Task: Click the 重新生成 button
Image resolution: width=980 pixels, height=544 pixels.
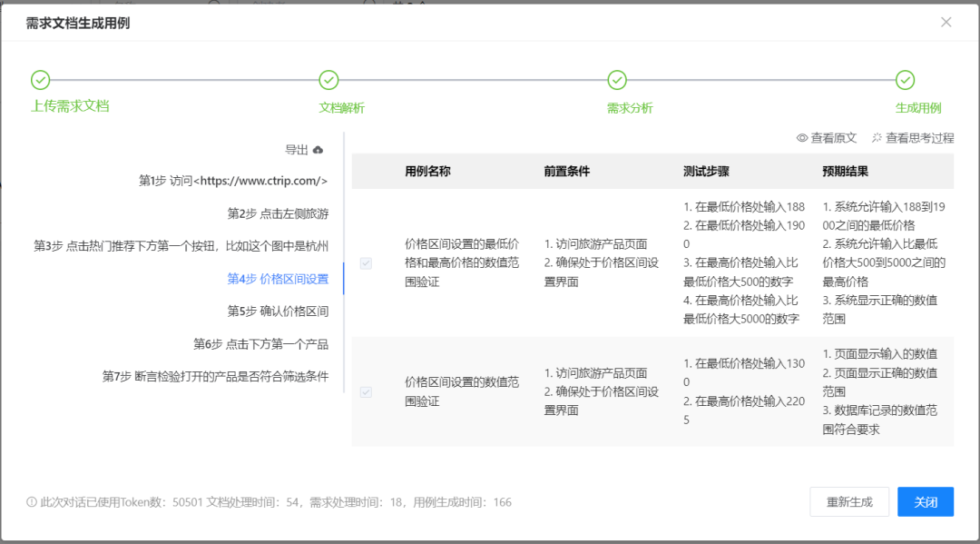Action: point(849,501)
